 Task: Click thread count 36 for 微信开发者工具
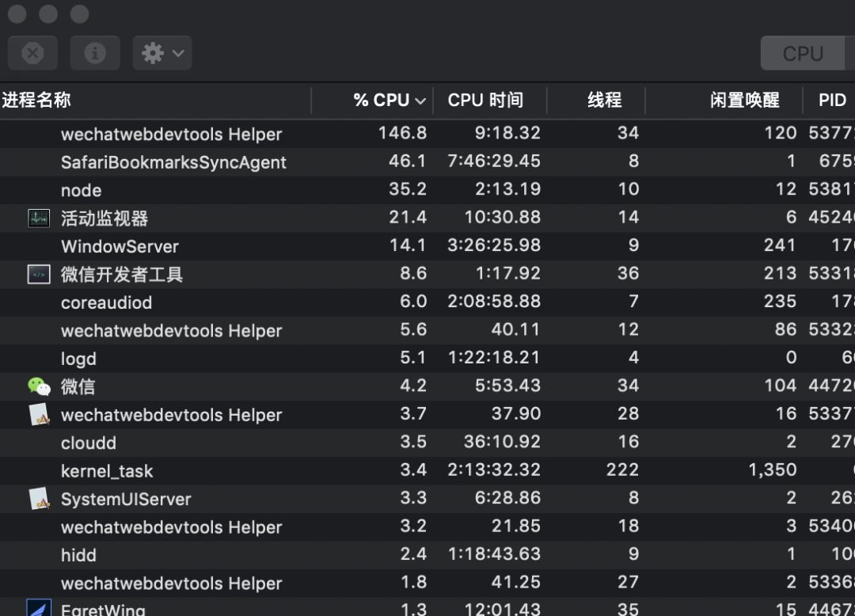click(x=628, y=273)
